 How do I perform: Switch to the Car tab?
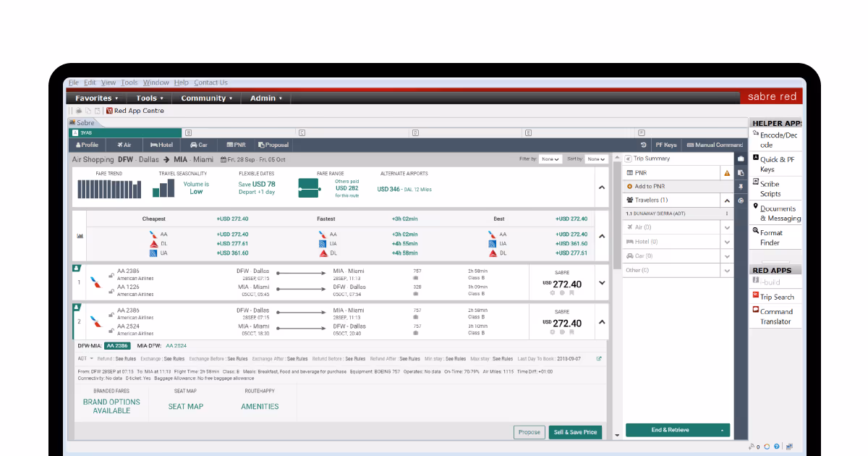198,145
